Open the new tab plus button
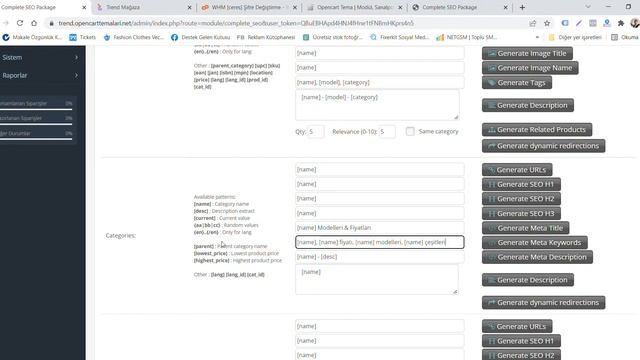 (x=522, y=7)
